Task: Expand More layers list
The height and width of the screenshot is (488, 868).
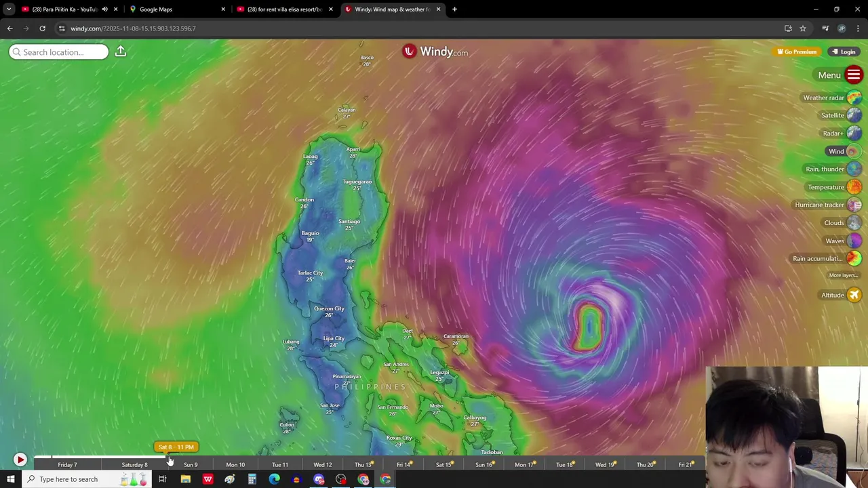Action: [844, 275]
